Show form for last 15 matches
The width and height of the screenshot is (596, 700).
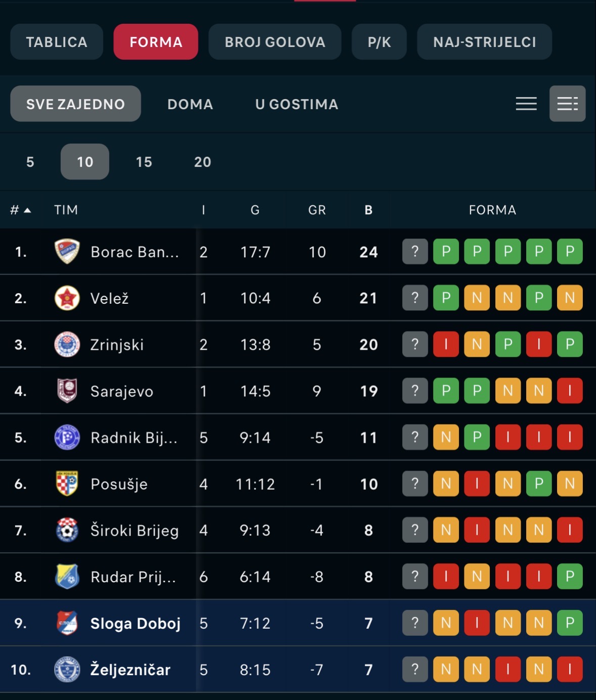[x=144, y=162]
